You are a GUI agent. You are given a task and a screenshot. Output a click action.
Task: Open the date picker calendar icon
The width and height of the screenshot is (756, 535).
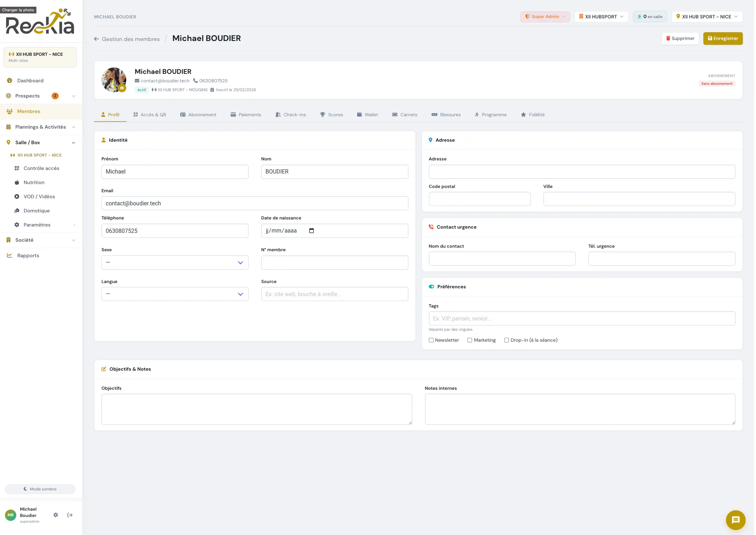tap(312, 231)
